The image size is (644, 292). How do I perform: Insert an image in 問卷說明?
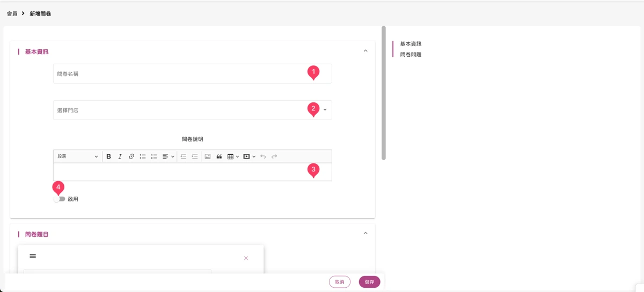[x=208, y=156]
